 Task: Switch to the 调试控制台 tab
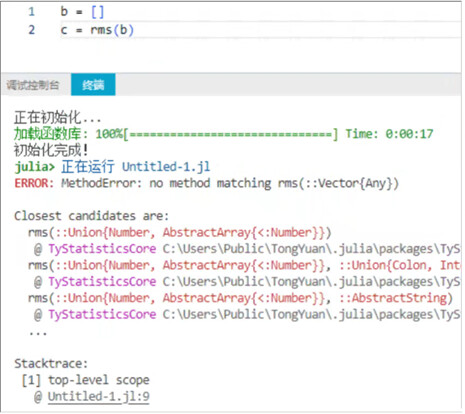(x=33, y=85)
